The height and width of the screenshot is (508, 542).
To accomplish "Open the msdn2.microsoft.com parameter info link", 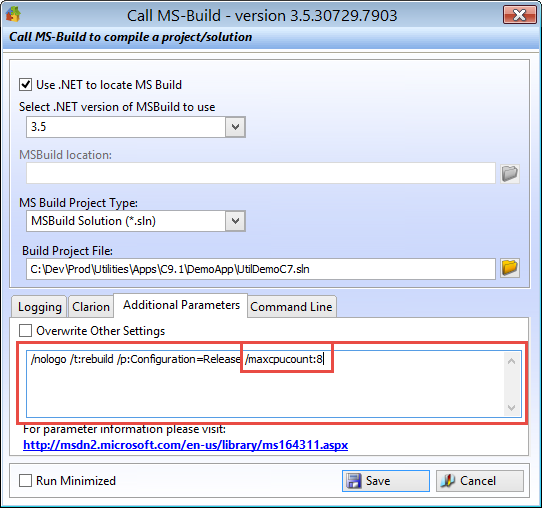I will [x=186, y=445].
